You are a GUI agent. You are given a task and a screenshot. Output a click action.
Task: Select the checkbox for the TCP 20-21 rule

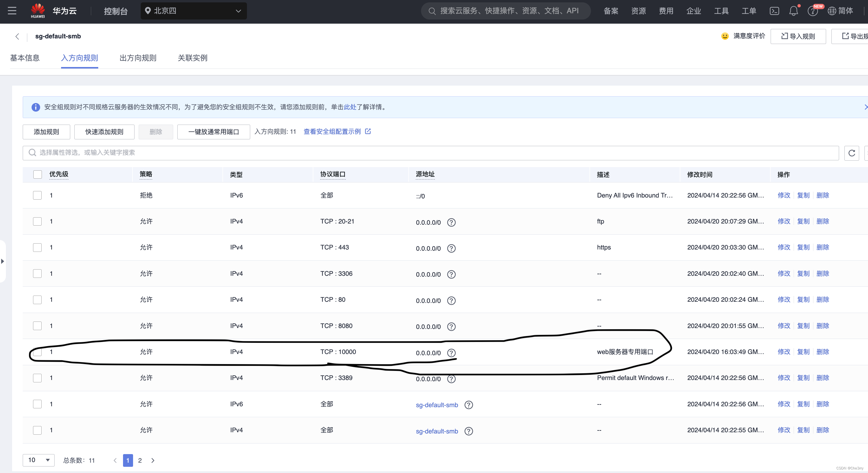tap(37, 221)
